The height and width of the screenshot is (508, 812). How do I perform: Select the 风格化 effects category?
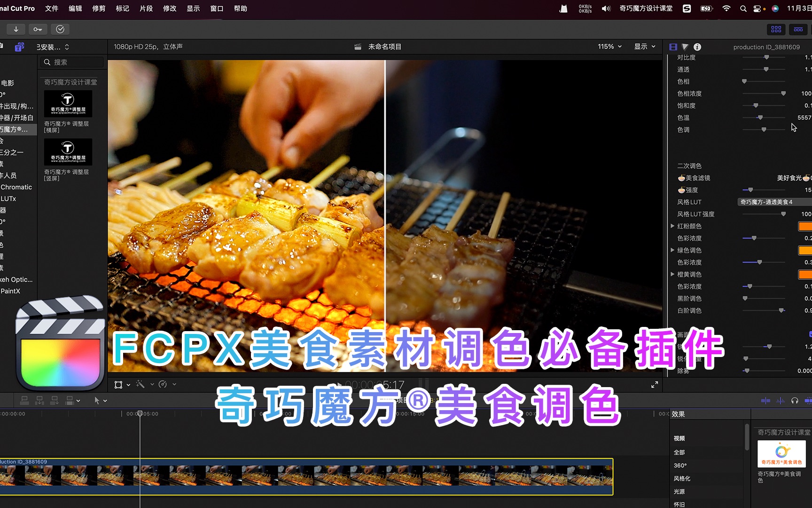point(682,478)
